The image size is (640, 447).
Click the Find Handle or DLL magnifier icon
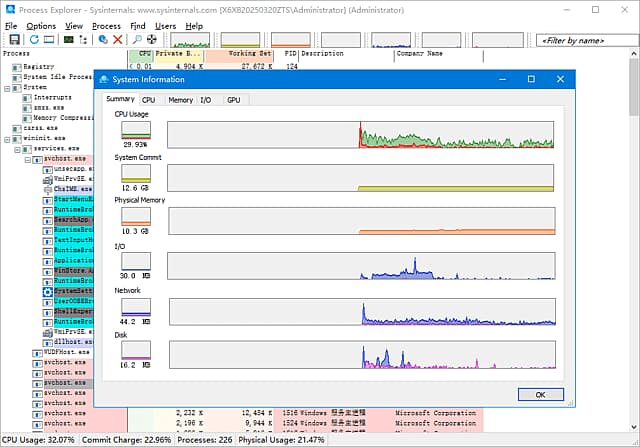pos(137,39)
